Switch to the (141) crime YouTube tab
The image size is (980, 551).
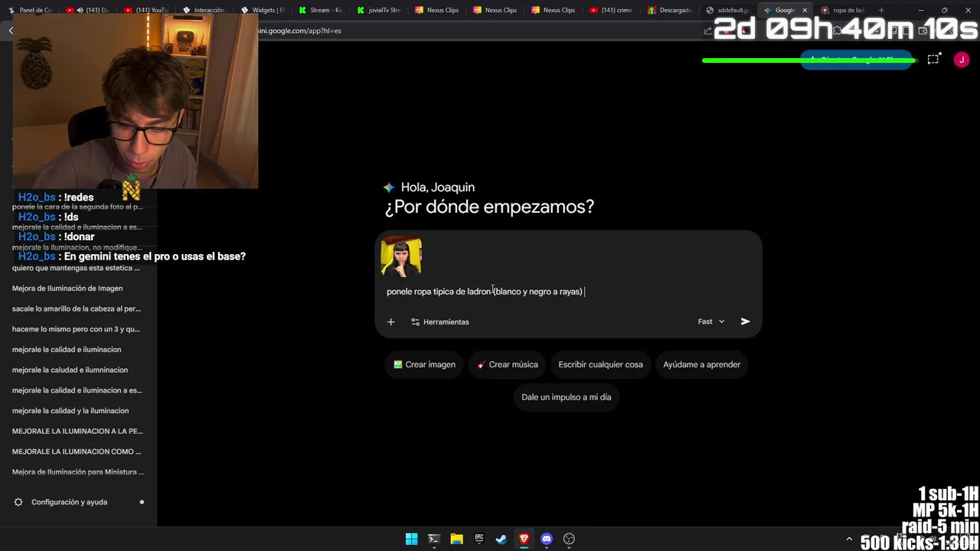(x=612, y=10)
